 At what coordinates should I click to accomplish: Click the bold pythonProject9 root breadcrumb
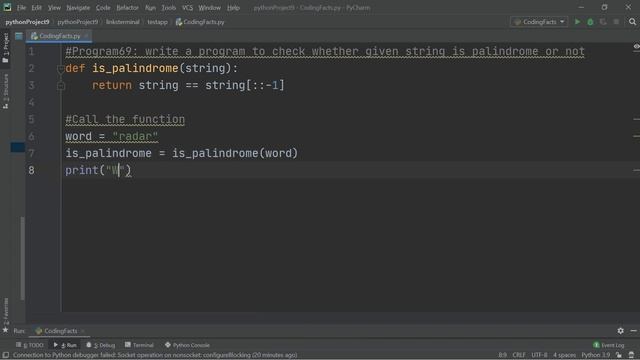(x=27, y=22)
